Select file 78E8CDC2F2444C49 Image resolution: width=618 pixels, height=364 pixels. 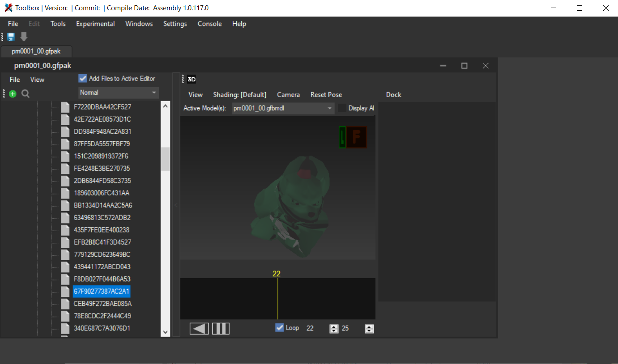(x=102, y=316)
